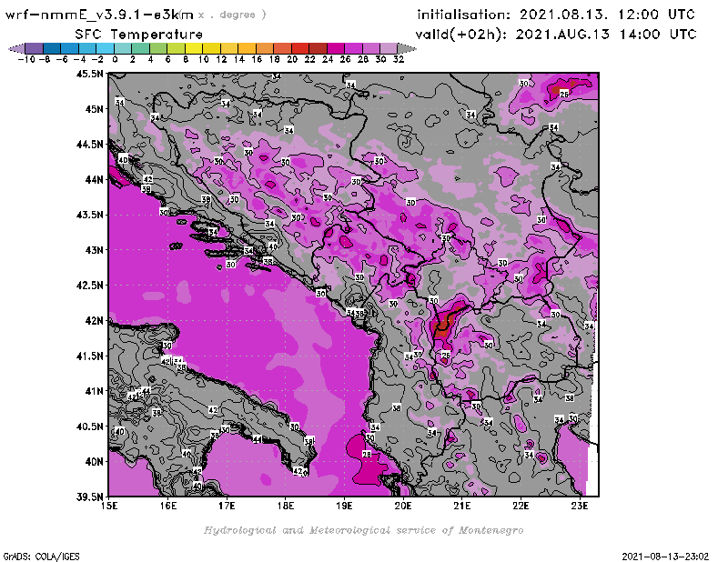Click the '41N' latitude axis label
This screenshot has width=728, height=562.
[94, 391]
